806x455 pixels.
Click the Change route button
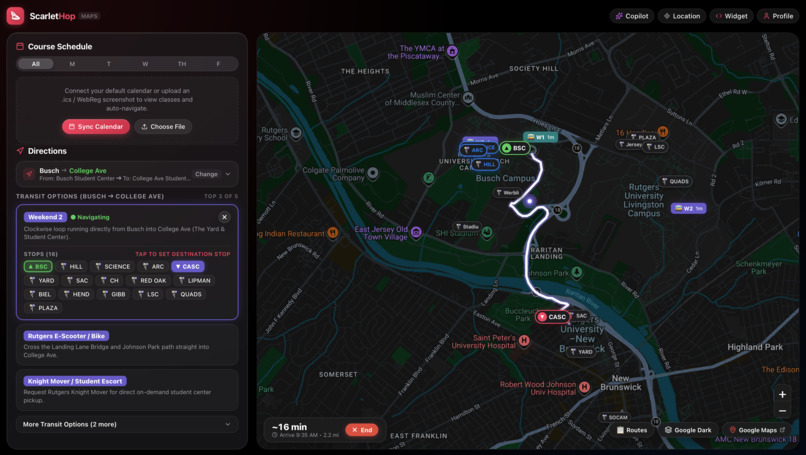coord(206,174)
